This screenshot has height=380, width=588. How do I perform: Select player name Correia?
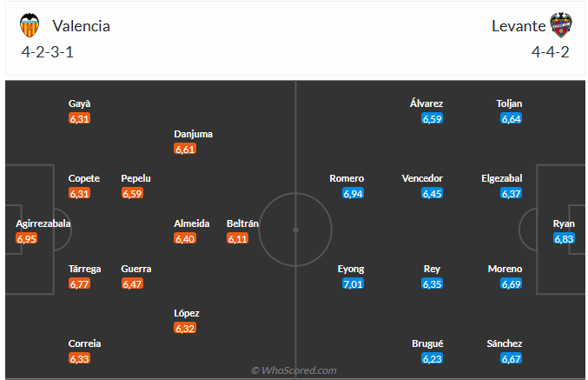83,343
